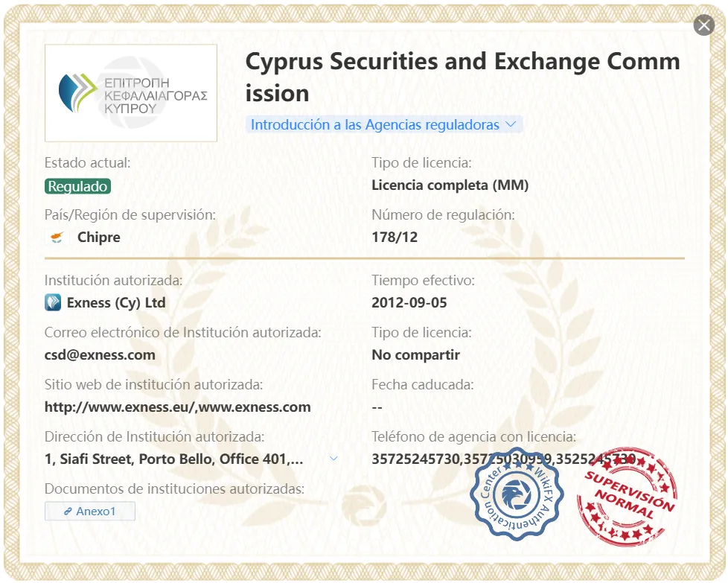Select the email csd@exness.com

pyautogui.click(x=100, y=355)
